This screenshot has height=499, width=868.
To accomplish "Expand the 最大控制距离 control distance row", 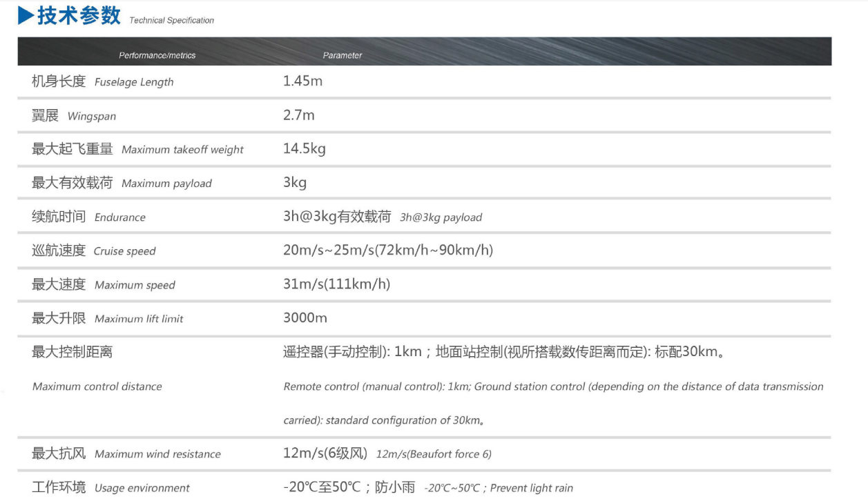I will coord(69,351).
